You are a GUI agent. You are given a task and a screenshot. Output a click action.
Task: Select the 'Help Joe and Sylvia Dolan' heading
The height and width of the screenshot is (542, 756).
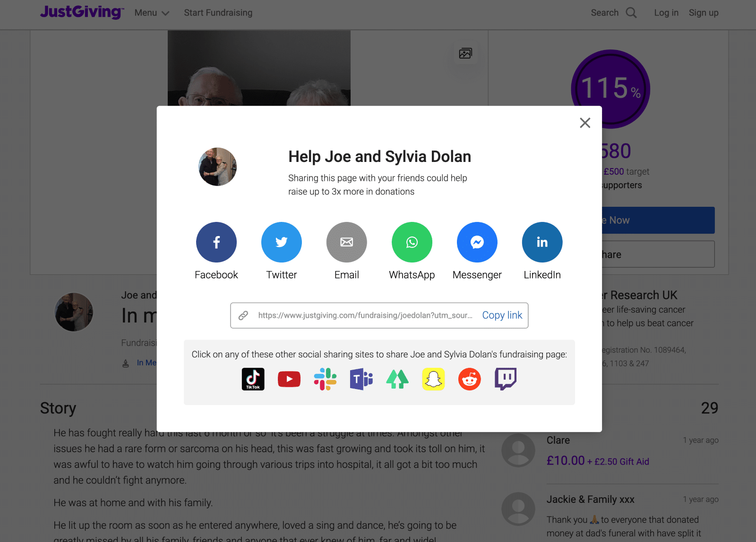click(380, 157)
